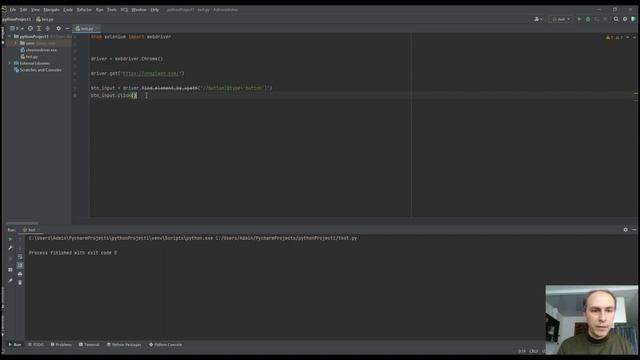Open the Python Console tool window
The height and width of the screenshot is (360, 640).
point(165,345)
